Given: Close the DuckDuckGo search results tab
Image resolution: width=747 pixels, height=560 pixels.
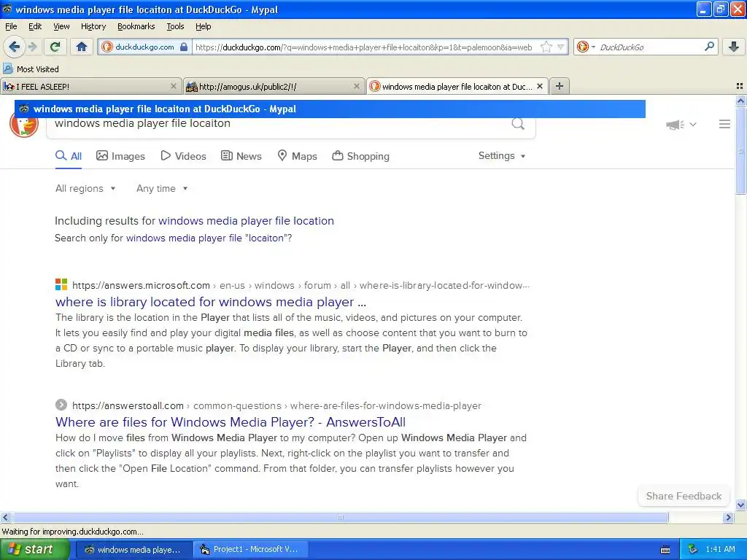Looking at the screenshot, I should [540, 86].
